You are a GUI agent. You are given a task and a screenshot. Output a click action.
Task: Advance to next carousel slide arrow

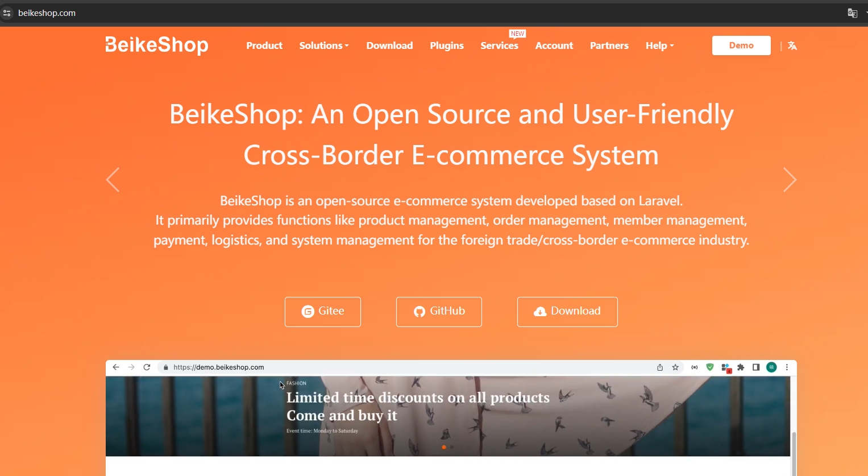(790, 180)
